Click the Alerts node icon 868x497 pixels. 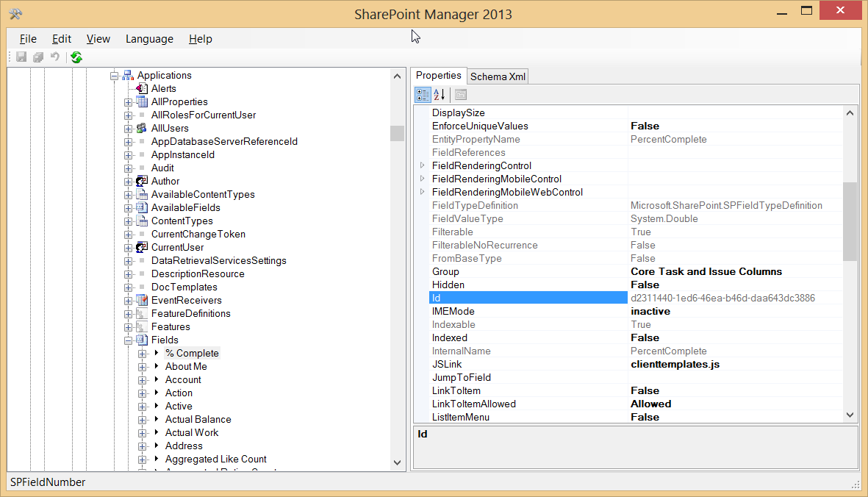(142, 88)
